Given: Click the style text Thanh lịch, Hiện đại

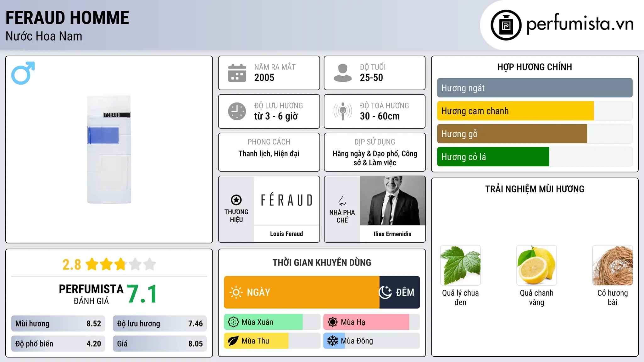Looking at the screenshot, I should (269, 154).
